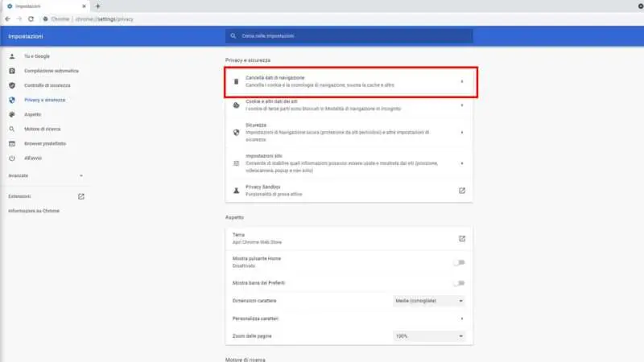Open a new tab with the plus button
The height and width of the screenshot is (362, 644).
(97, 6)
